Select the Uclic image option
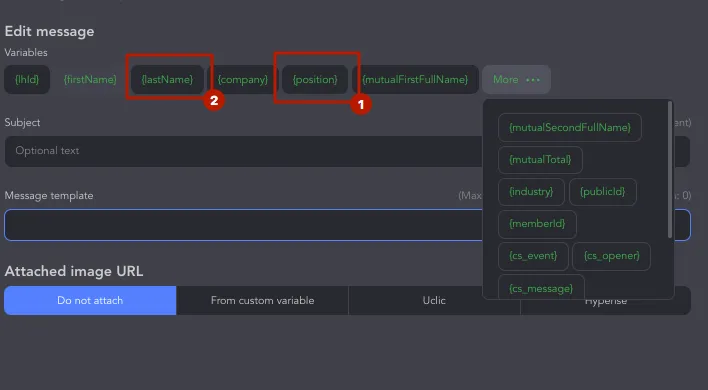The image size is (708, 390). point(434,301)
